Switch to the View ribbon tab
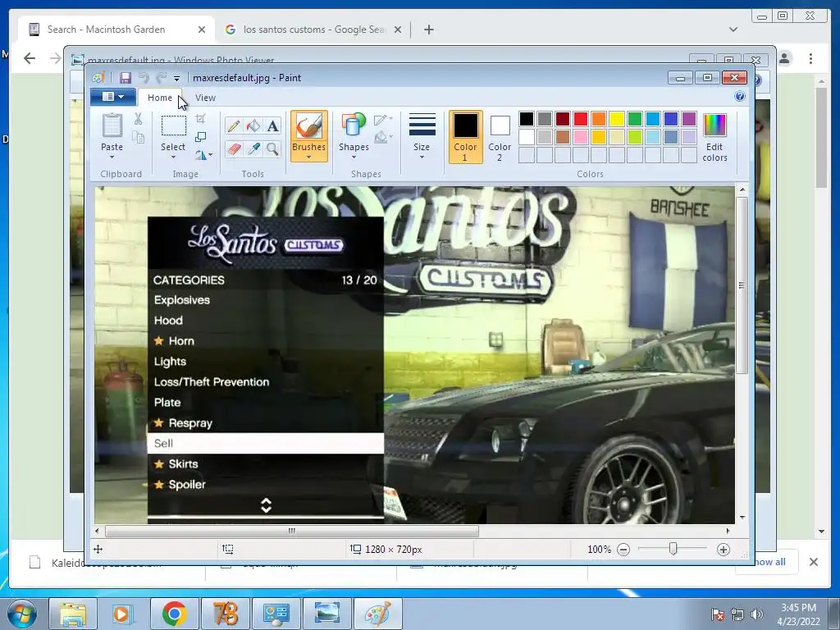Viewport: 840px width, 630px height. pos(205,98)
